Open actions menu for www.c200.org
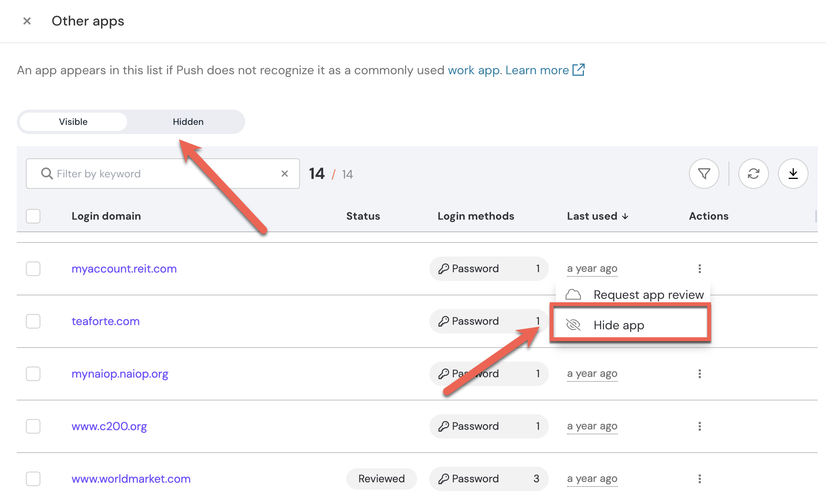826x504 pixels. coord(700,426)
